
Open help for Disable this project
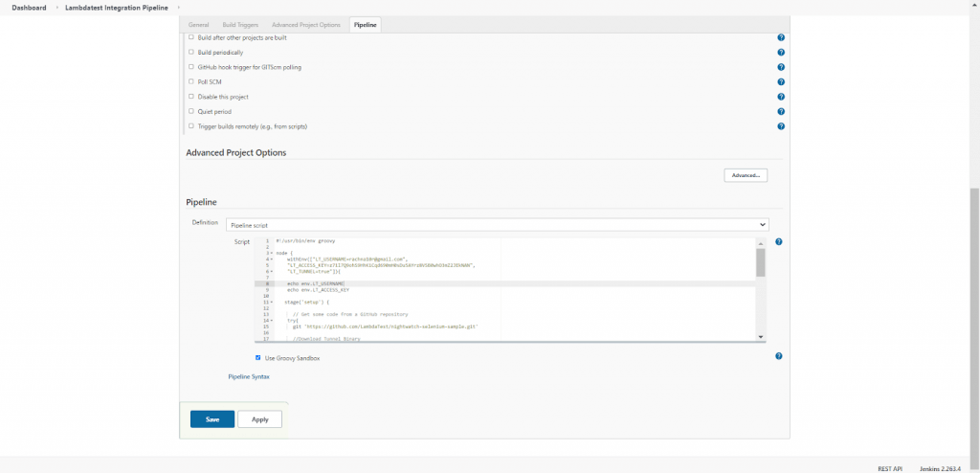[781, 97]
